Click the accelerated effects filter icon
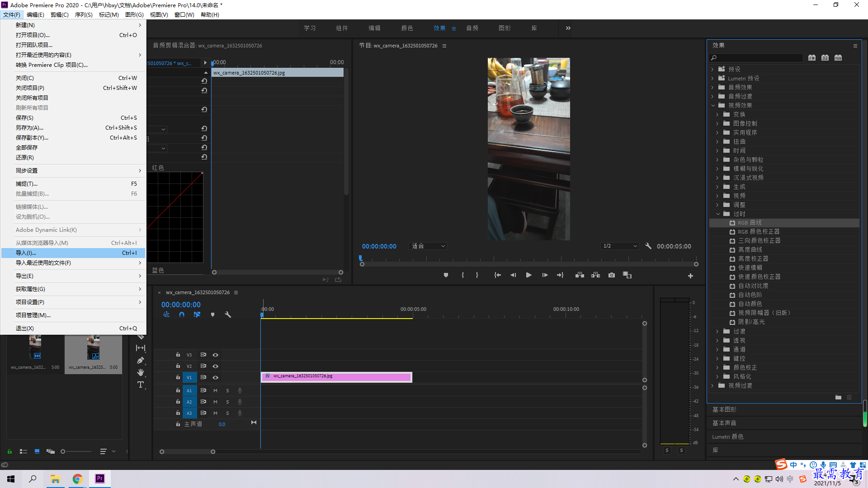Screen dimensions: 868x488 tap(812, 57)
